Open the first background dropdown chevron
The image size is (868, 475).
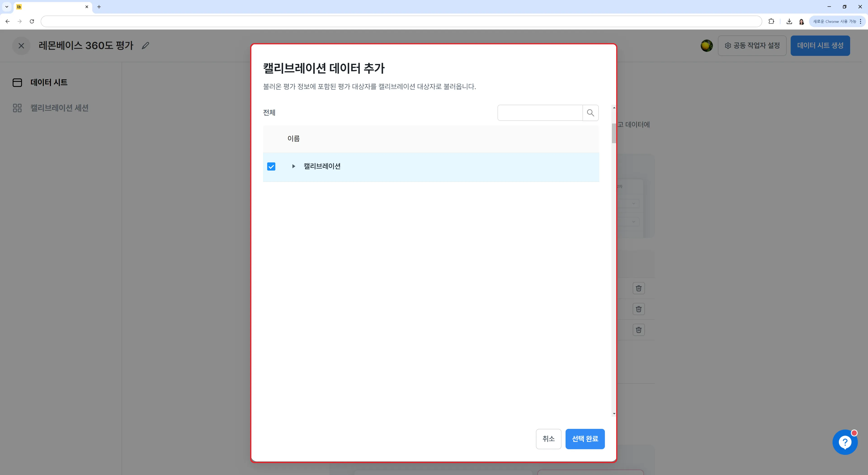tap(633, 204)
